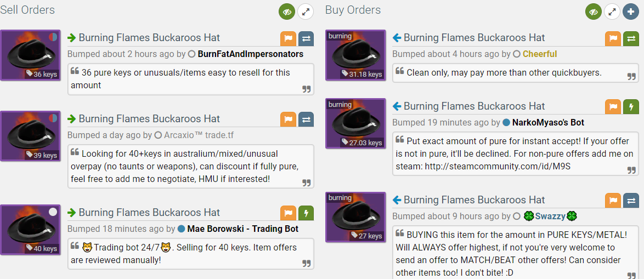Flag the Arcaxio trade.tf listing

tap(289, 119)
